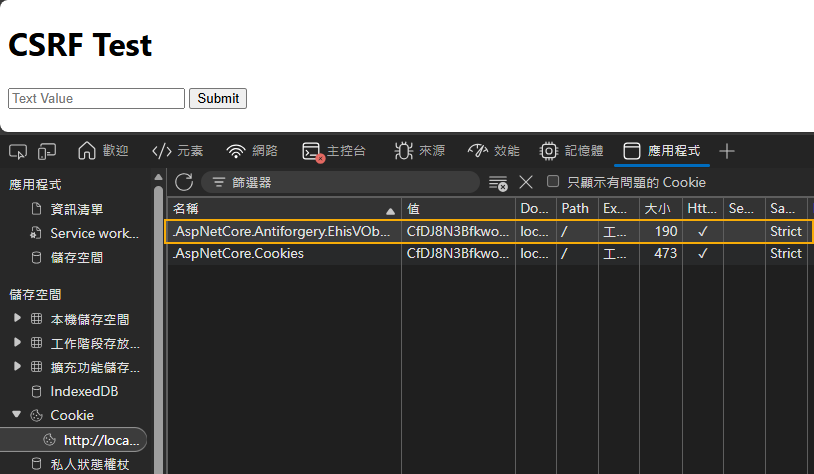Open the 元素 elements tab
Screen dimensions: 814x474
(177, 151)
